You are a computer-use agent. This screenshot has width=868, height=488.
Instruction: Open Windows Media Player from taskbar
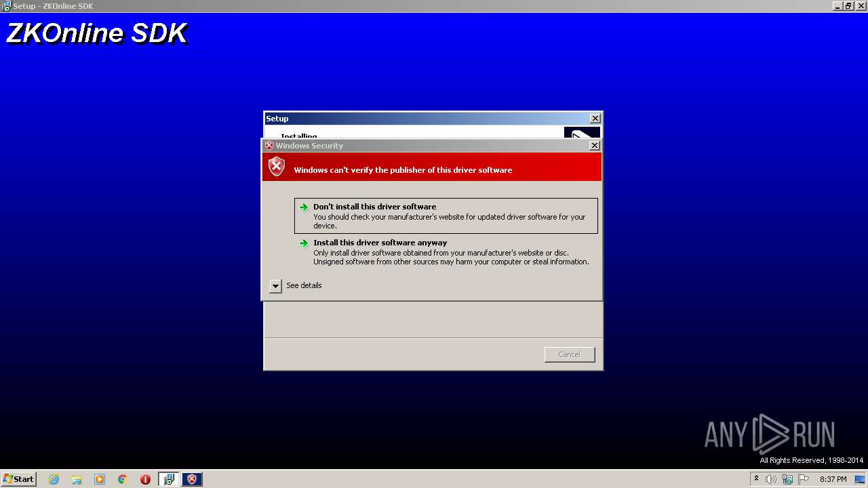click(x=100, y=479)
